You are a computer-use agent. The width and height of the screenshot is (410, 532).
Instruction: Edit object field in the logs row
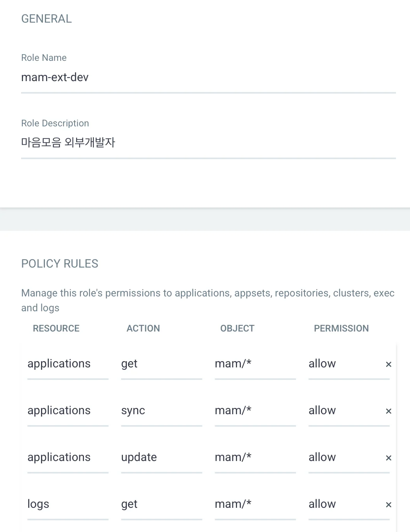point(255,504)
